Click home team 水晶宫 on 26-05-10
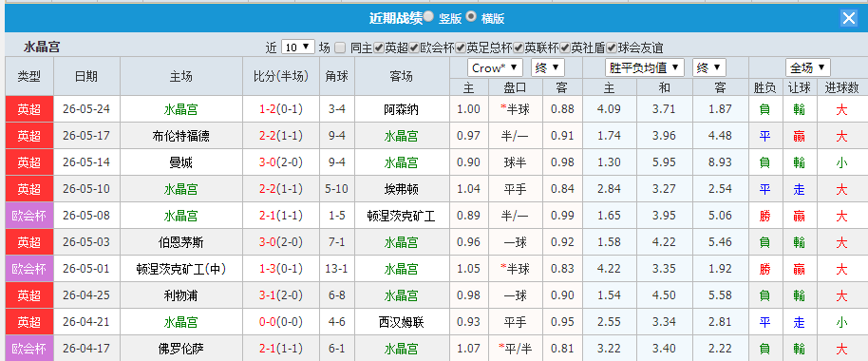 [x=180, y=189]
